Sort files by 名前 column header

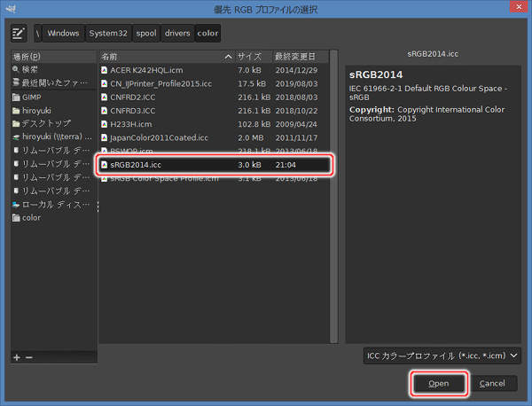point(167,57)
